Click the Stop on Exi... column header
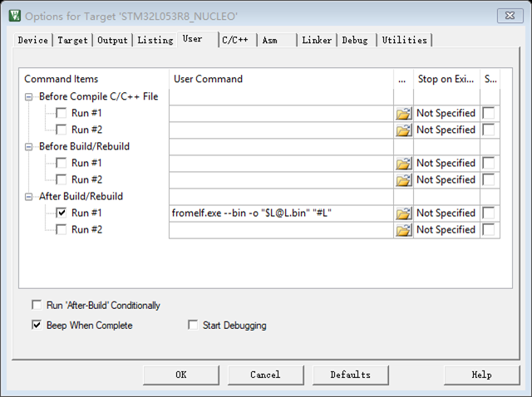The height and width of the screenshot is (397, 532). point(446,79)
